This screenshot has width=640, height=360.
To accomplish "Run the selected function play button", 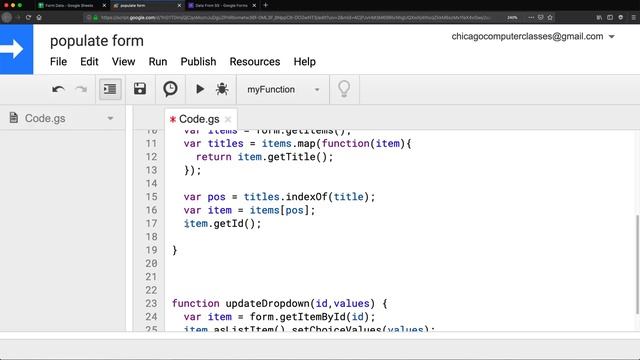I will point(200,89).
